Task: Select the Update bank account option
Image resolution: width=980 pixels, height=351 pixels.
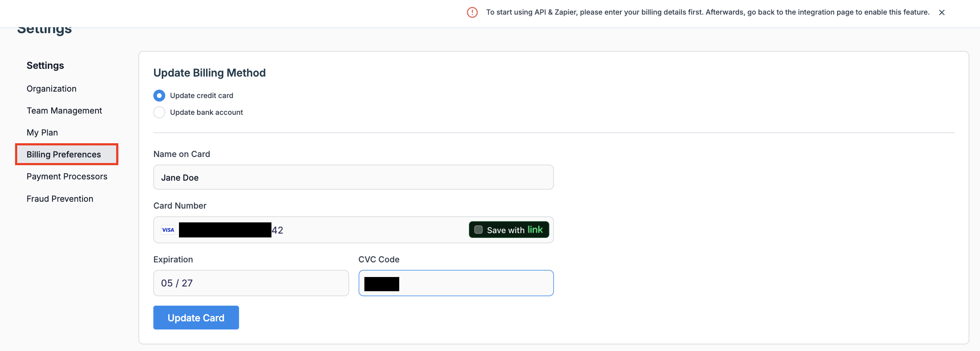Action: click(x=159, y=112)
